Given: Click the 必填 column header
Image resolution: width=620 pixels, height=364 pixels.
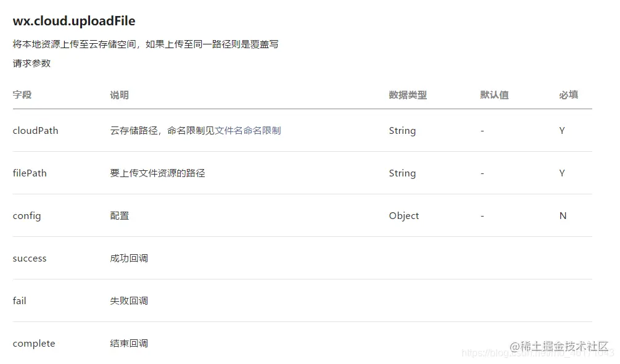Looking at the screenshot, I should (569, 95).
